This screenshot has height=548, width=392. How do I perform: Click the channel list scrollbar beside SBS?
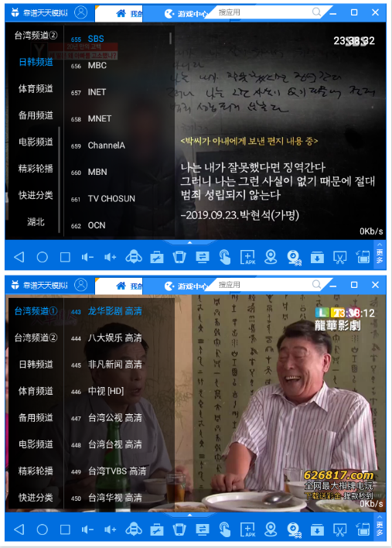[x=170, y=38]
